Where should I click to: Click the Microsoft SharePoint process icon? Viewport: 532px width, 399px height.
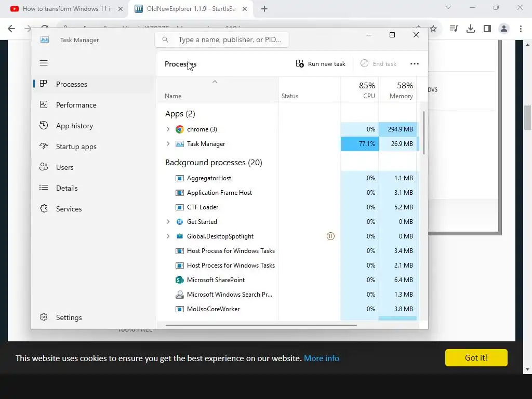tap(179, 280)
